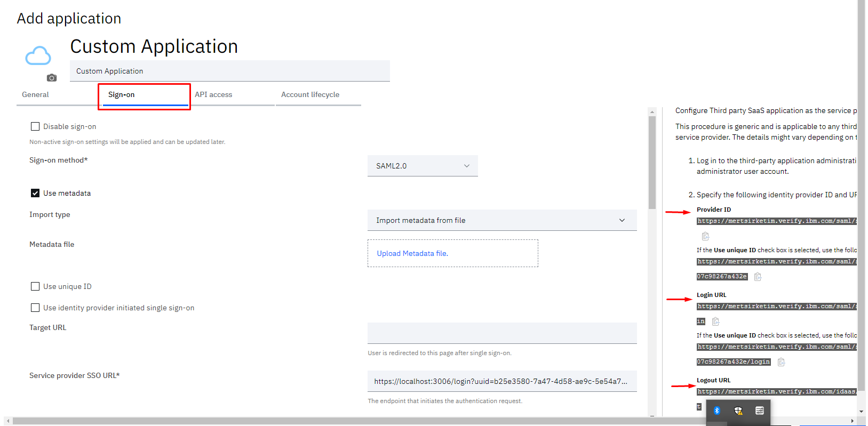Viewport: 868px width, 426px height.
Task: Click the camera icon to change logo
Action: pyautogui.click(x=52, y=78)
